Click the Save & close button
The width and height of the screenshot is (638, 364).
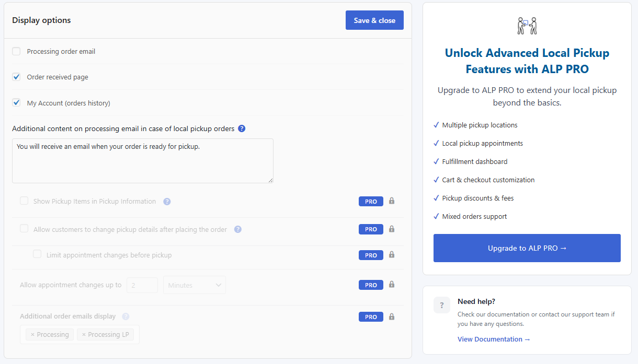pos(374,20)
